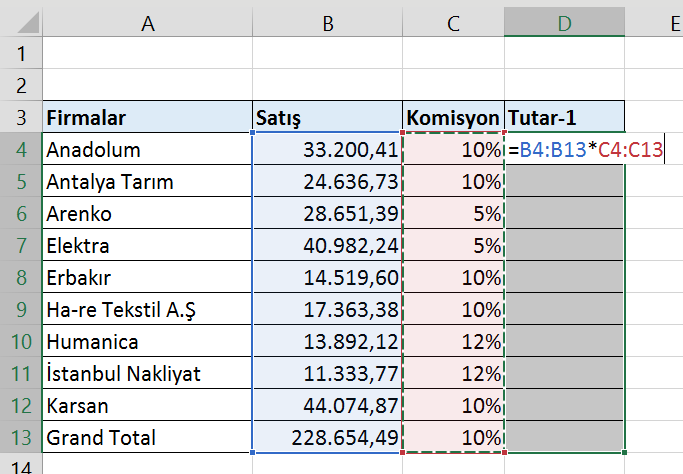Select the total value 228.654,49
The width and height of the screenshot is (683, 474).
pyautogui.click(x=326, y=437)
